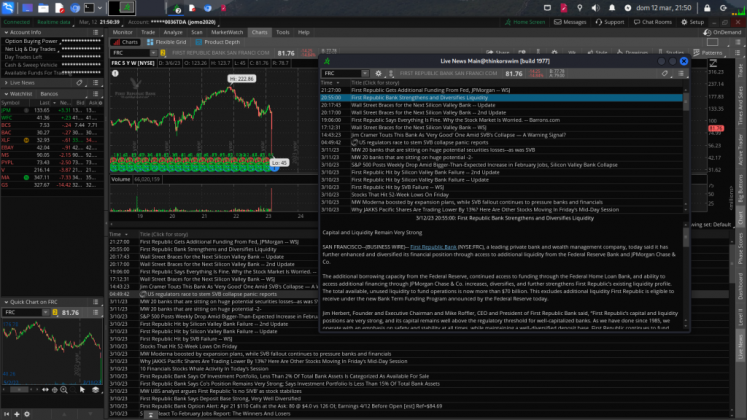Open the Live News window symbol dropdown
This screenshot has height=420, width=747.
[364, 73]
